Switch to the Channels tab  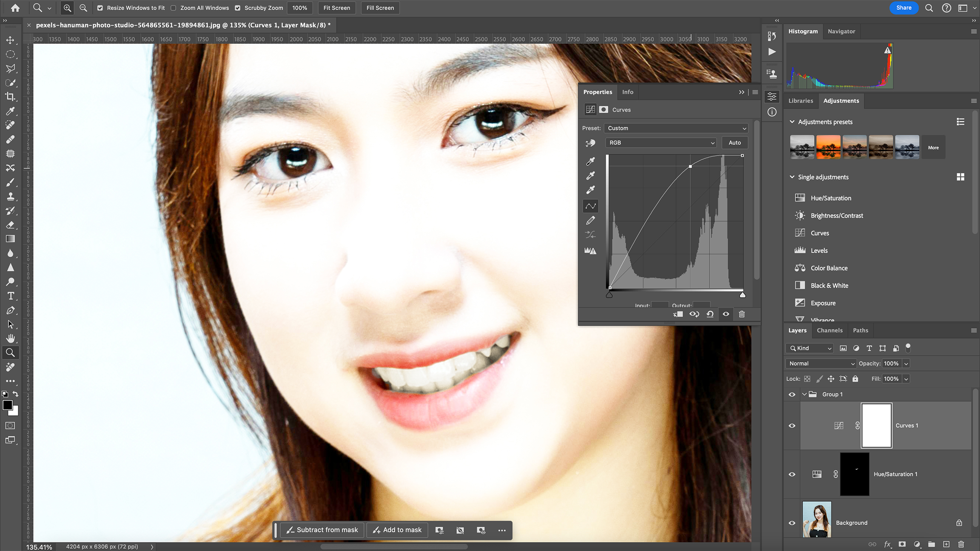pyautogui.click(x=829, y=330)
